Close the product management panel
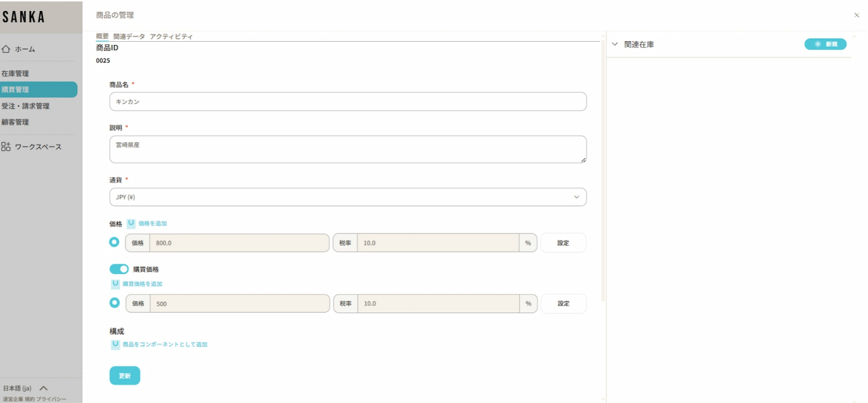868x403 pixels. [x=856, y=15]
